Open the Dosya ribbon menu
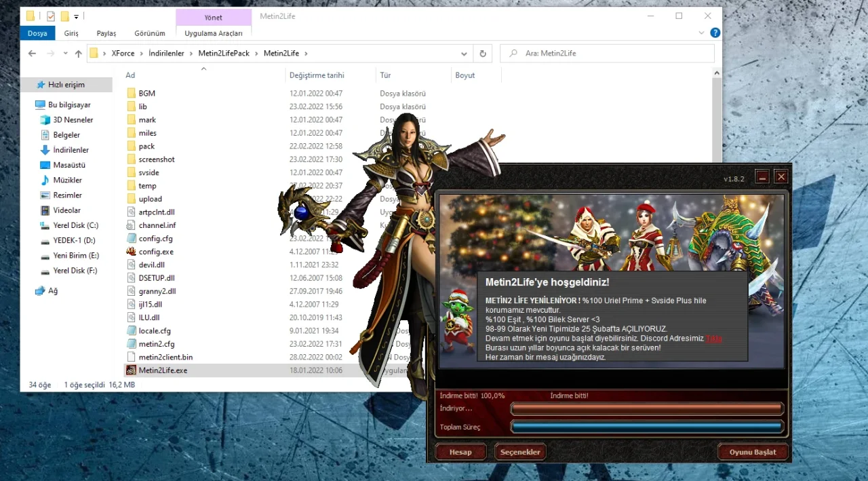 pos(38,33)
